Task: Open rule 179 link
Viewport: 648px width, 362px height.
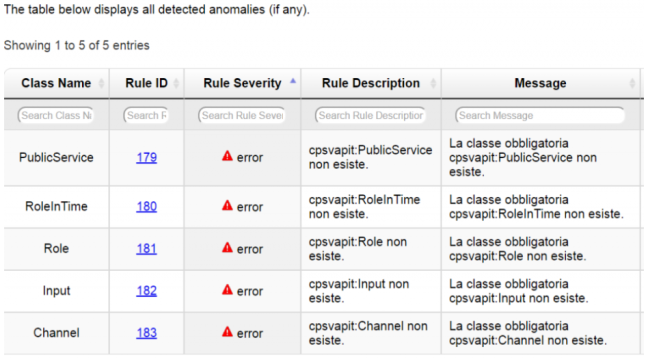Action: [x=147, y=157]
